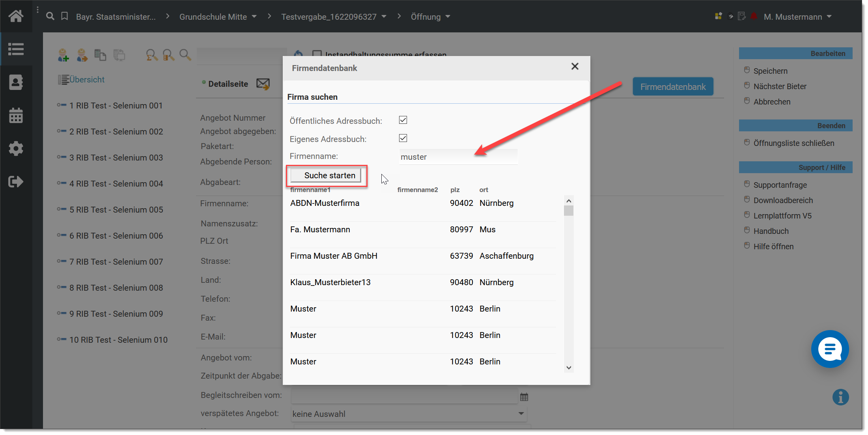
Task: Click the add bidder icon with plus
Action: tap(63, 55)
